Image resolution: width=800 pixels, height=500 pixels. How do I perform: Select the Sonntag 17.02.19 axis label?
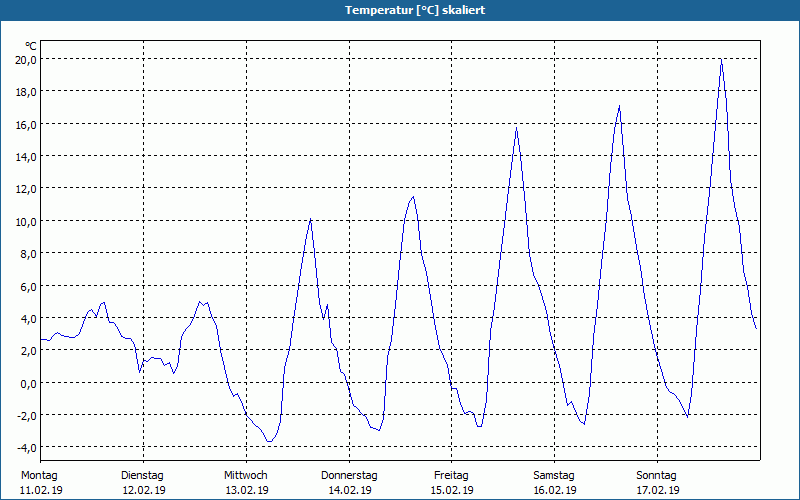tap(657, 483)
